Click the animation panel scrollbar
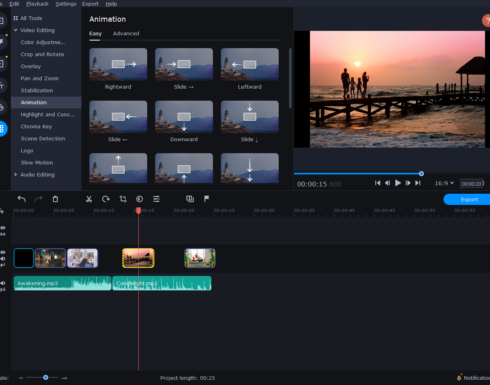 tap(290, 78)
